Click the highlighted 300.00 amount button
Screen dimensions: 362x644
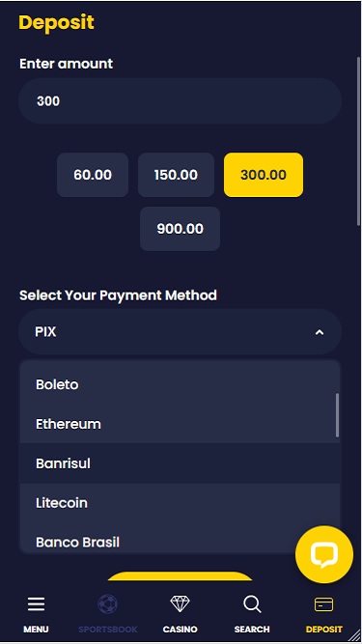[x=264, y=175]
